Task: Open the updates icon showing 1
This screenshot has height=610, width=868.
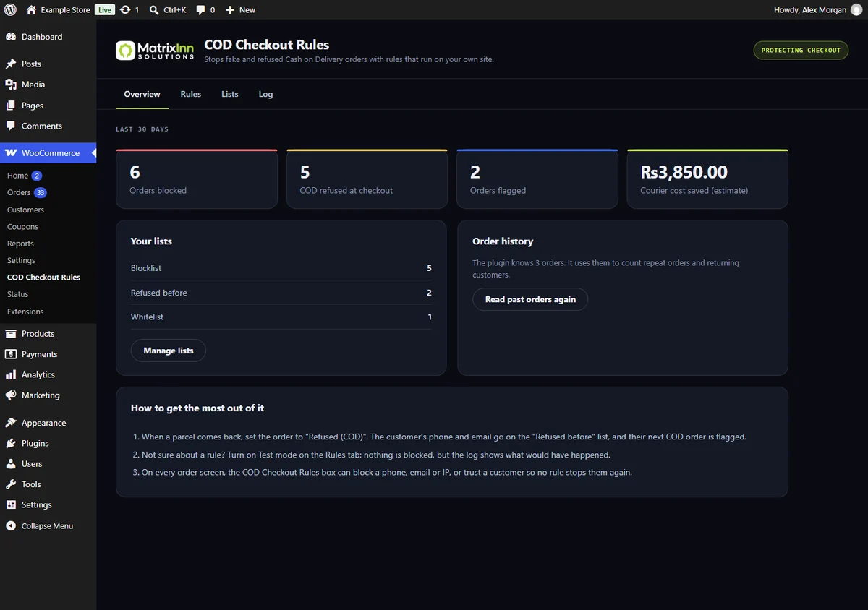Action: [x=125, y=10]
